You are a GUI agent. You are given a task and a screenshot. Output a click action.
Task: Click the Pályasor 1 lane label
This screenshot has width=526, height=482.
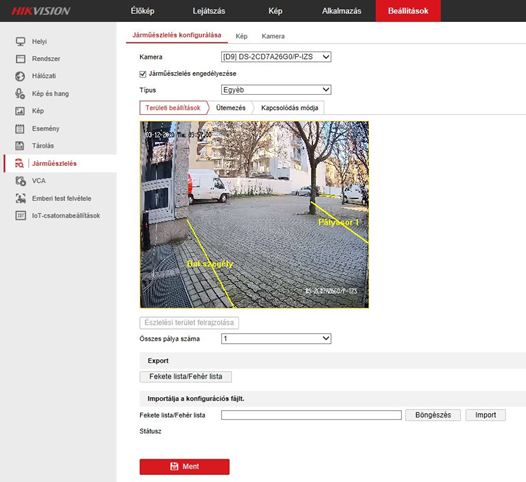[x=338, y=222]
